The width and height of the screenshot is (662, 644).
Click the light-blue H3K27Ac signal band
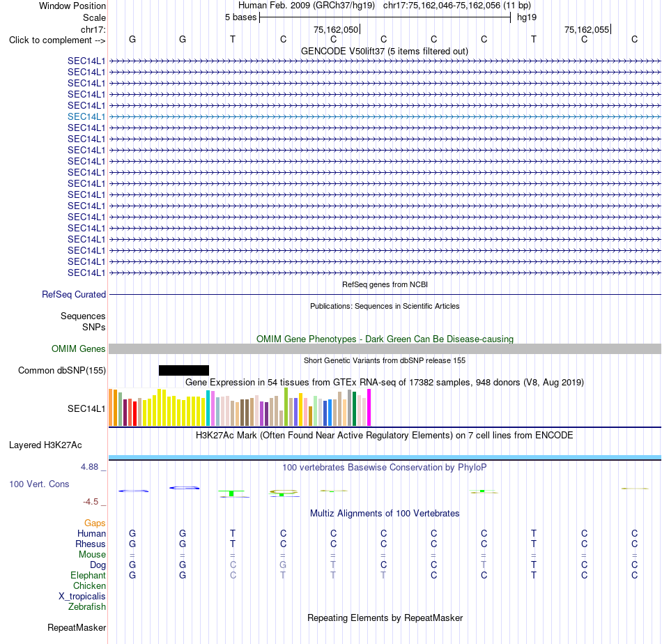point(385,457)
